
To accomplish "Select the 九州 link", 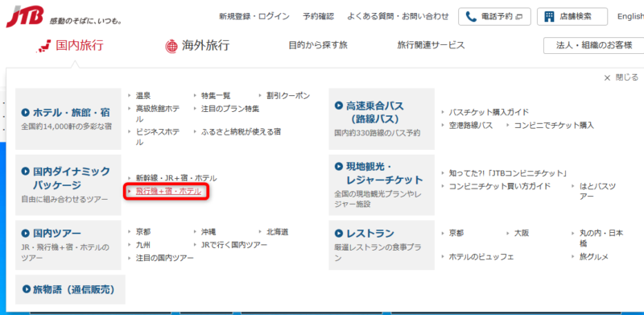I will pyautogui.click(x=143, y=245).
